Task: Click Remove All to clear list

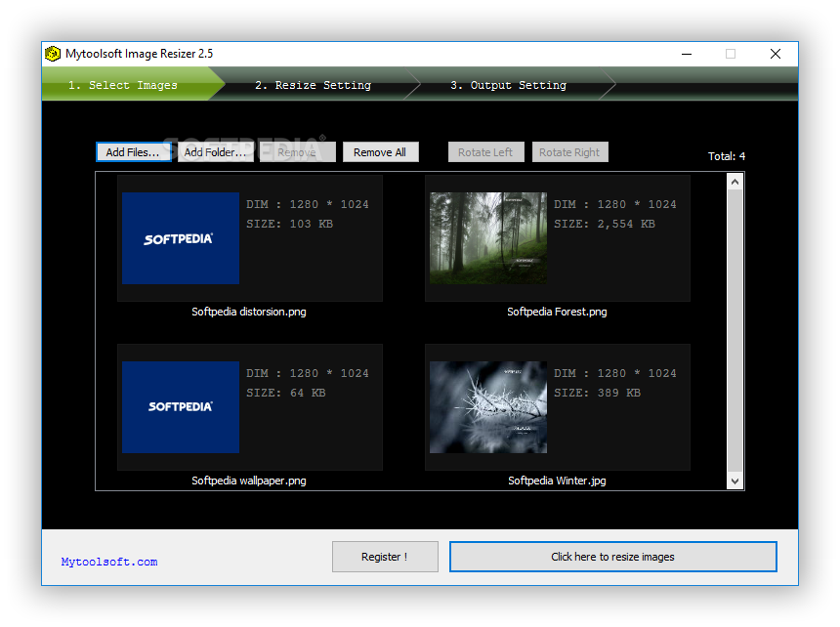Action: pos(380,152)
